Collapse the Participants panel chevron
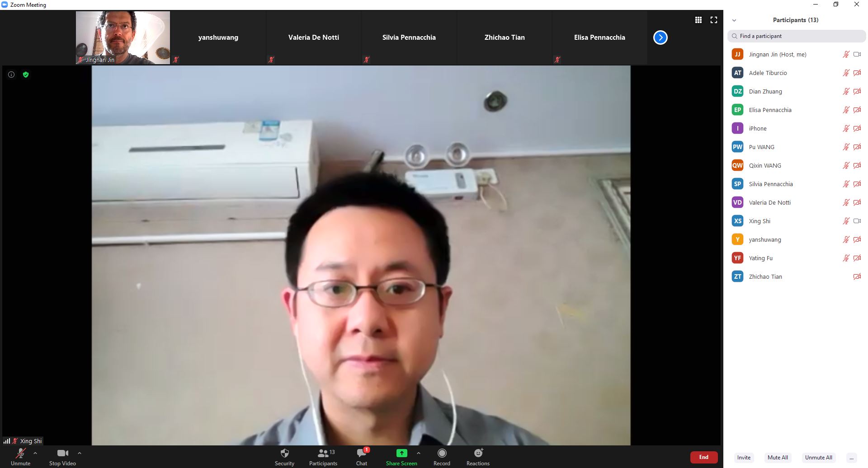This screenshot has width=868, height=468. (x=734, y=20)
